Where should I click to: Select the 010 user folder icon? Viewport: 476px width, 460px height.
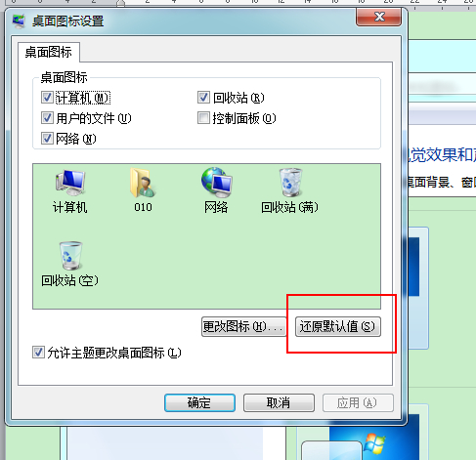[x=143, y=183]
